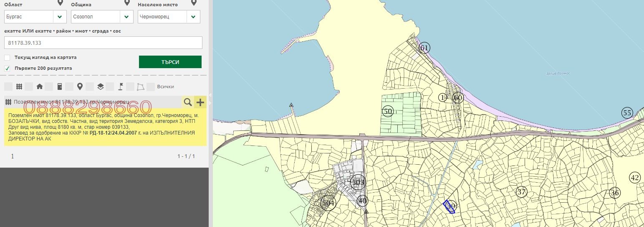Viewport: 644px width, 227px height.
Task: Select the land parcel grid filter icon
Action: click(19, 87)
